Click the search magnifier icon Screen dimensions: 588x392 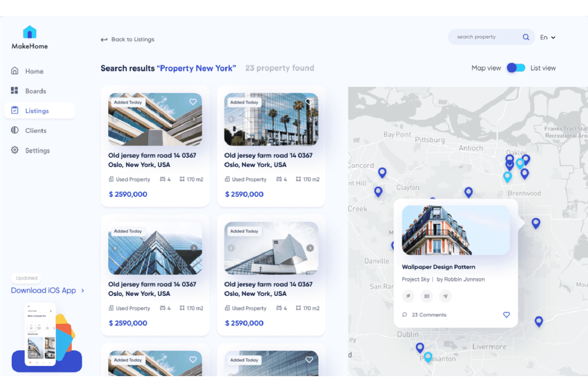(526, 37)
